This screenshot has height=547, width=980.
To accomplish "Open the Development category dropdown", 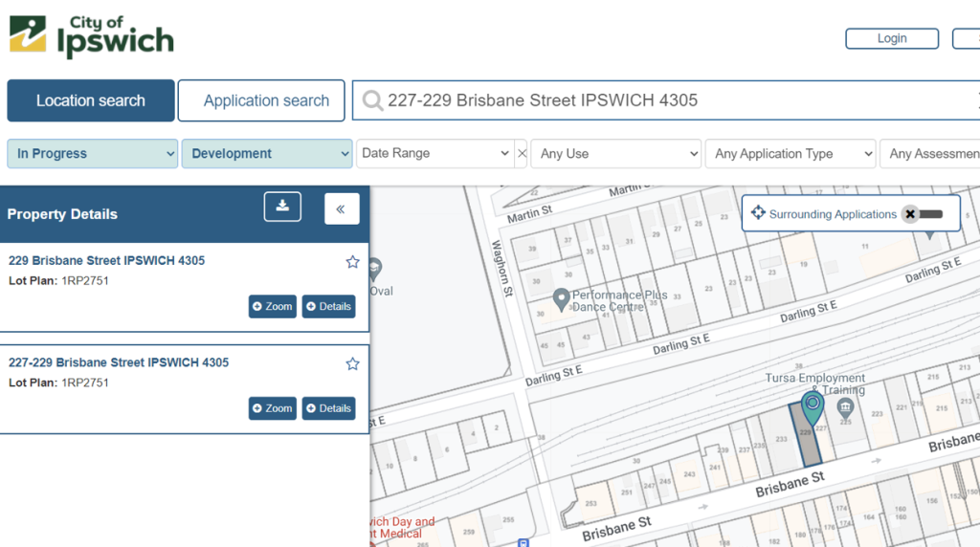I will [267, 154].
